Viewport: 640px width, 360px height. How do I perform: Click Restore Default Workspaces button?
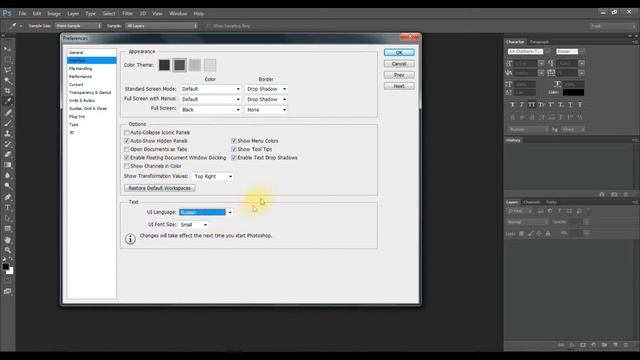tap(160, 188)
